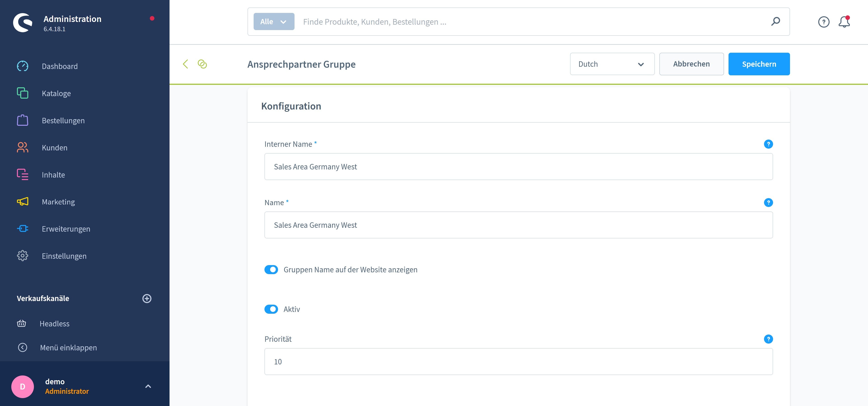The image size is (868, 406).
Task: Click the Administrator role label
Action: 67,391
